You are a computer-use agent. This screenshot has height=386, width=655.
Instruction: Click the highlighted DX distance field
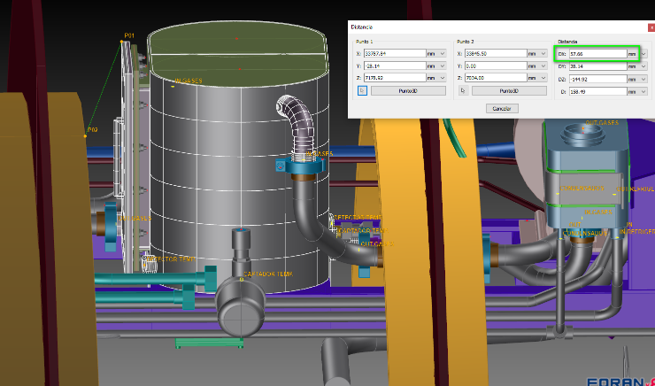pyautogui.click(x=598, y=53)
